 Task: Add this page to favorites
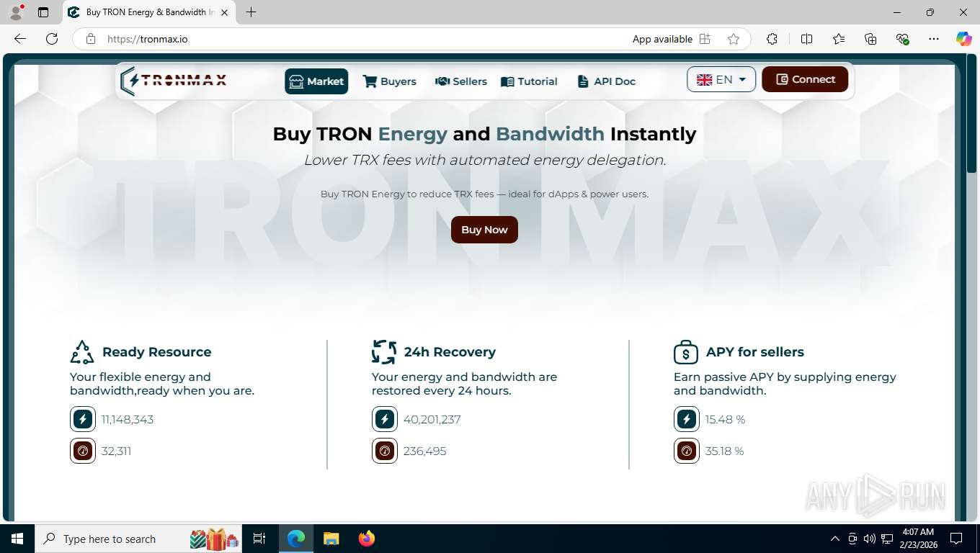734,39
